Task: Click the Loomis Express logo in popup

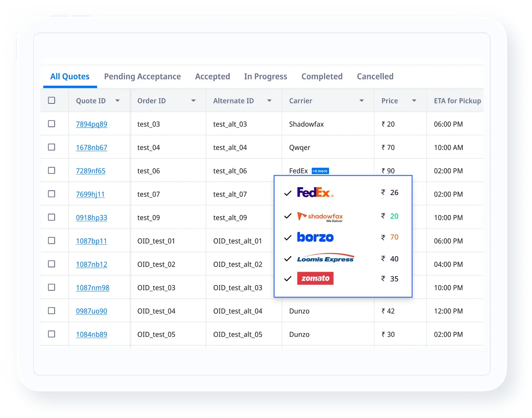Action: (325, 258)
